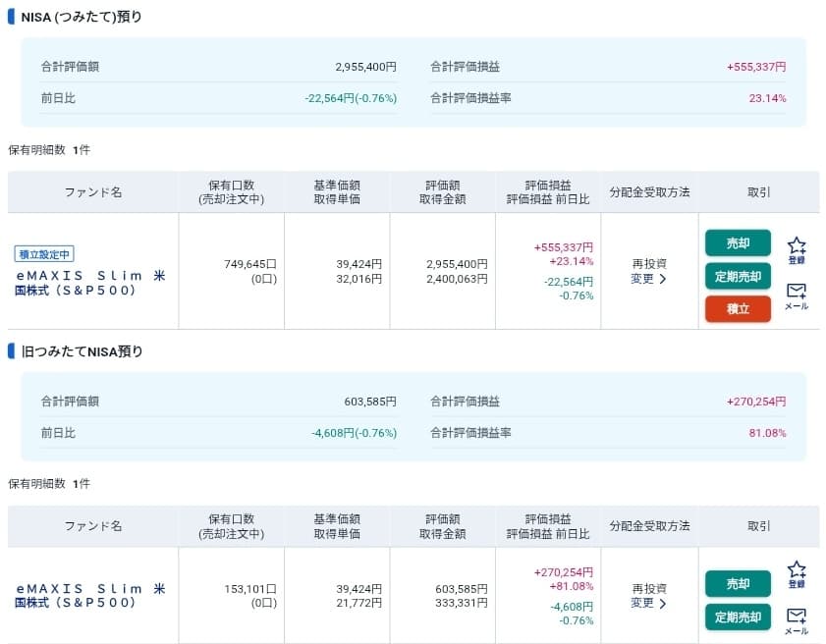Click 評価損益 column header in the second table
Viewport: 826px width, 644px height.
(547, 519)
